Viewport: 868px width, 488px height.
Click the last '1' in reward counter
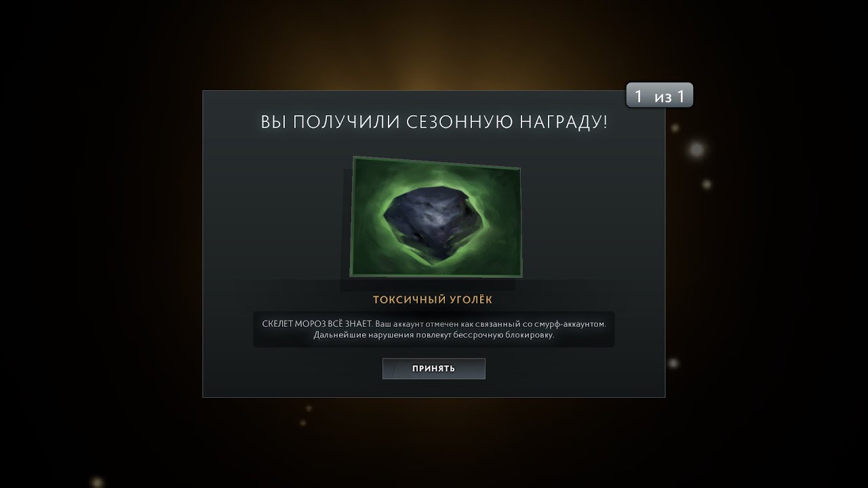[681, 97]
